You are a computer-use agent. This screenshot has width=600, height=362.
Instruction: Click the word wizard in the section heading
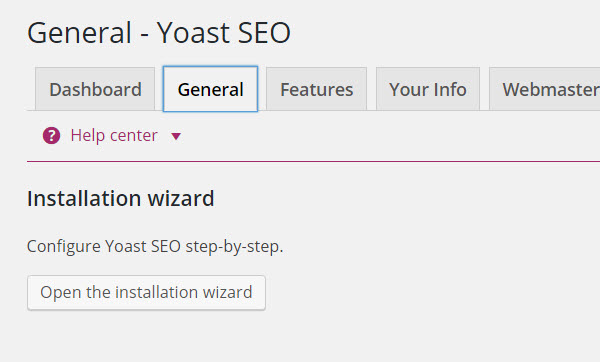tap(181, 199)
